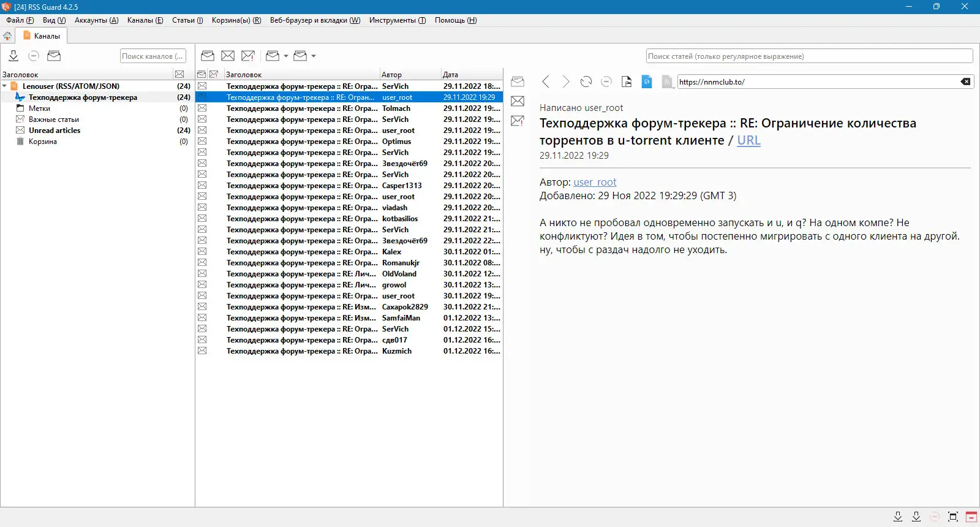Toggle read status of Tolmach's article
The height and width of the screenshot is (527, 980).
[x=202, y=108]
